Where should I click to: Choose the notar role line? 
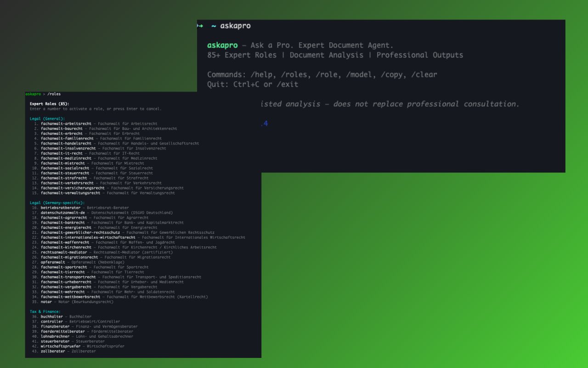(x=73, y=302)
